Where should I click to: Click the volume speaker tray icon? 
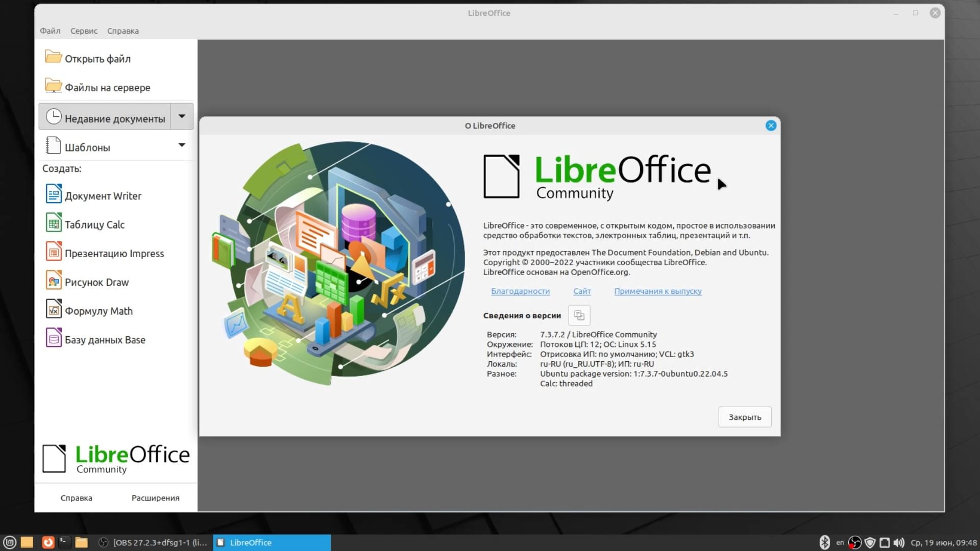tap(899, 542)
